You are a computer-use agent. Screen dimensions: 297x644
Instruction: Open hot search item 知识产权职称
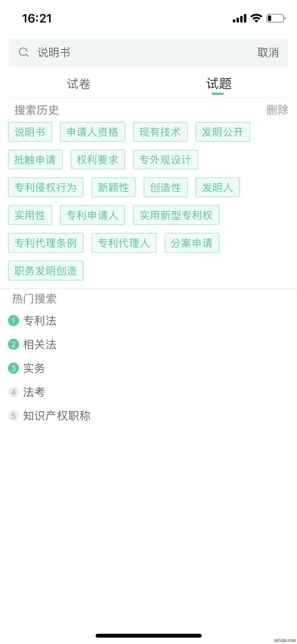pos(57,416)
